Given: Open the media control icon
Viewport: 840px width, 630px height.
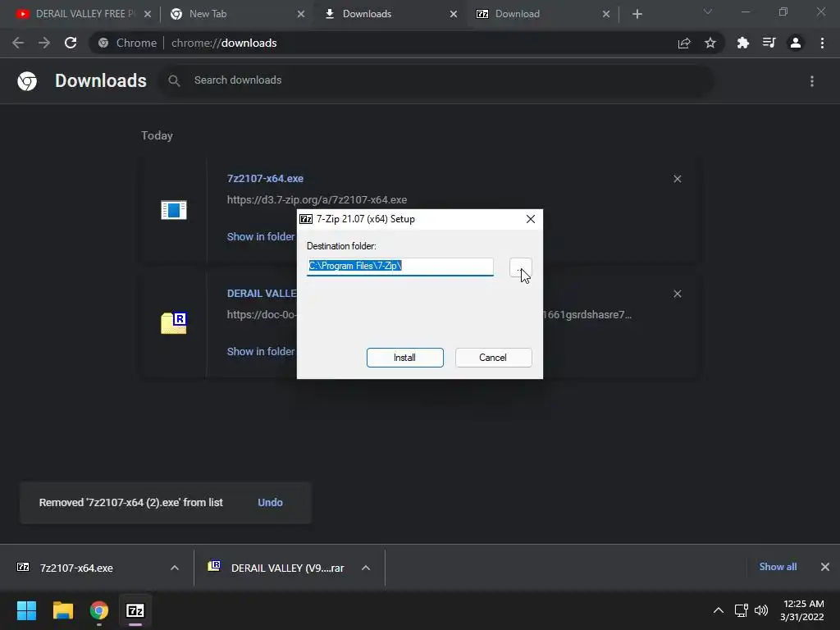Looking at the screenshot, I should point(769,43).
